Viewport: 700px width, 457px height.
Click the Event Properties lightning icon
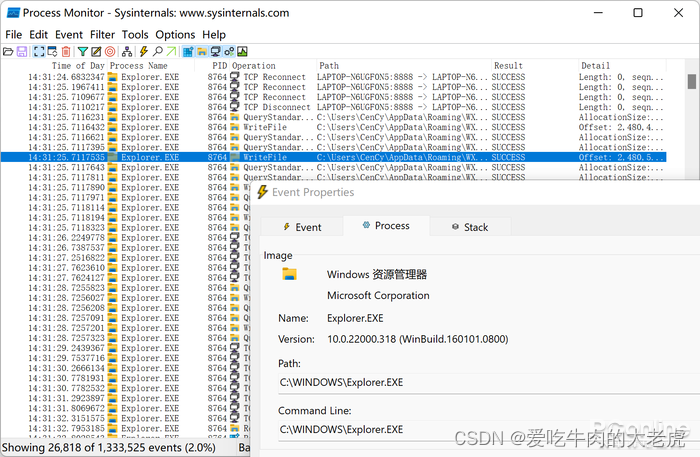(144, 52)
